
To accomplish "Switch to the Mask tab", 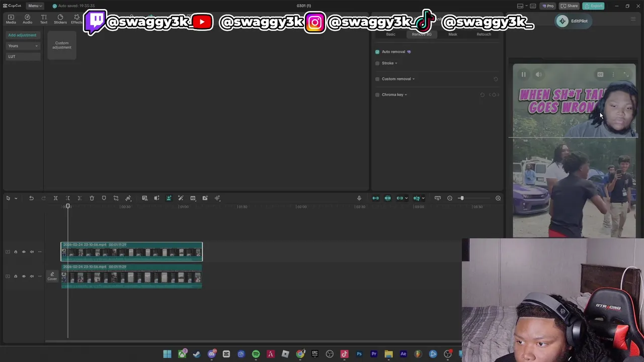I will (453, 34).
